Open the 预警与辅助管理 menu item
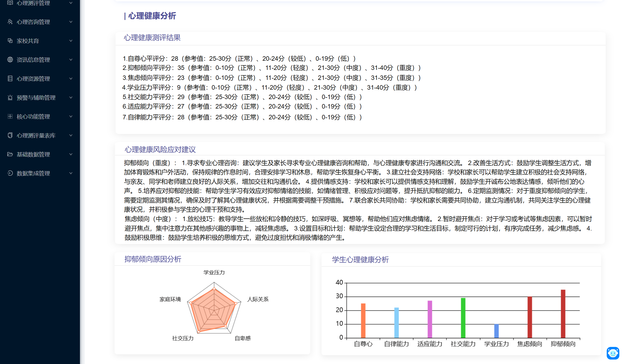The image size is (628, 364). 36,98
